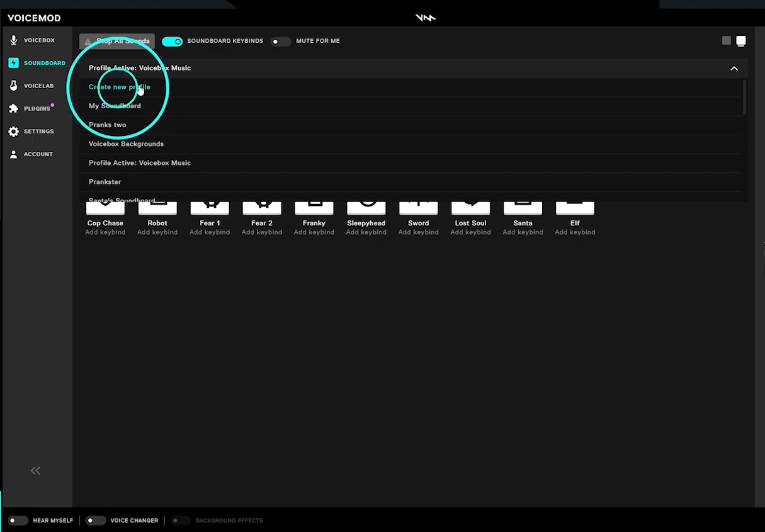Disable Soundboard Keybinds toggle
This screenshot has width=765, height=532.
[x=172, y=42]
